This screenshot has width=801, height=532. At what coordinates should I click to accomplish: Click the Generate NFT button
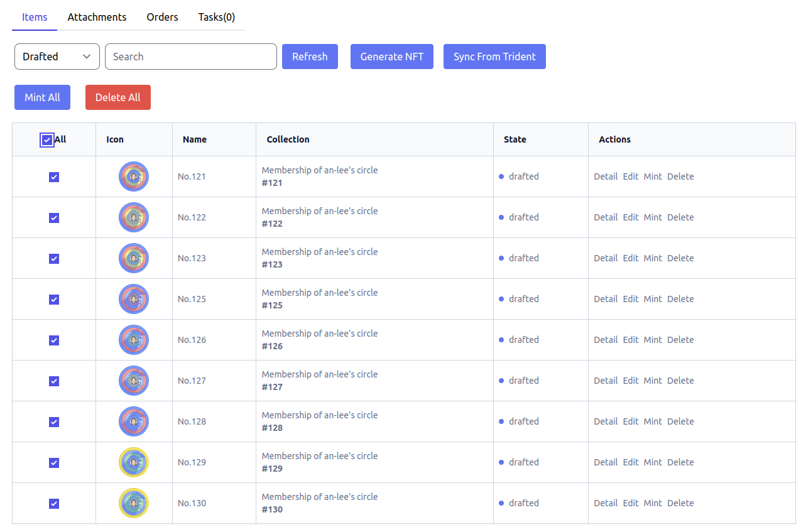pyautogui.click(x=392, y=57)
